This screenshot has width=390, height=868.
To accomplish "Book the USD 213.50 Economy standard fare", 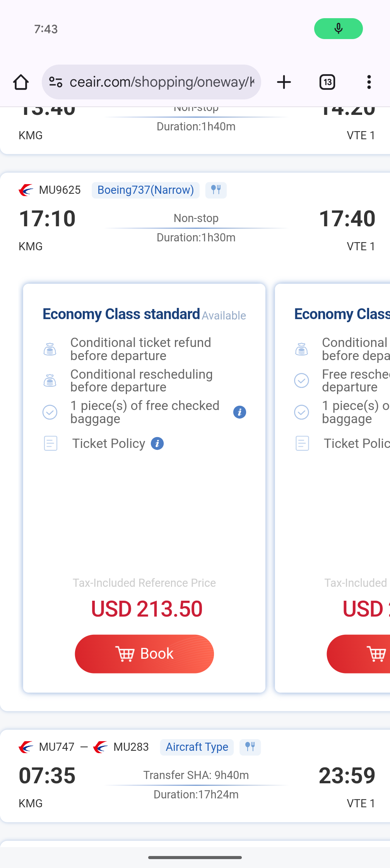I will pyautogui.click(x=144, y=654).
